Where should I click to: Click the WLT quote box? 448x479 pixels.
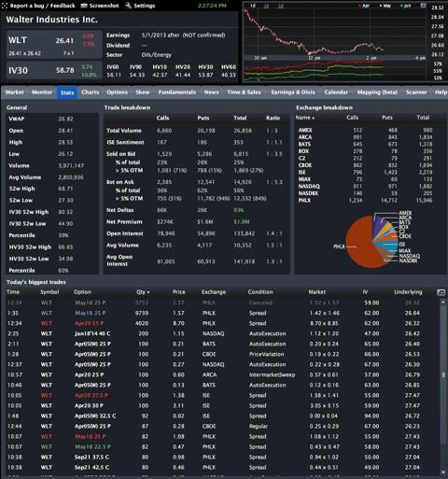point(54,45)
